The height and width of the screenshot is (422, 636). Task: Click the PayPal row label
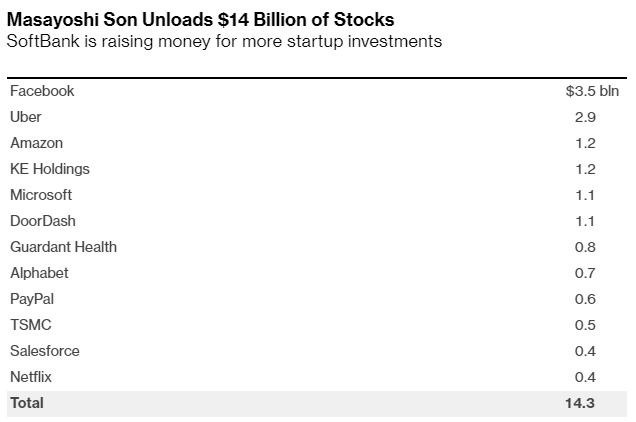tap(33, 299)
